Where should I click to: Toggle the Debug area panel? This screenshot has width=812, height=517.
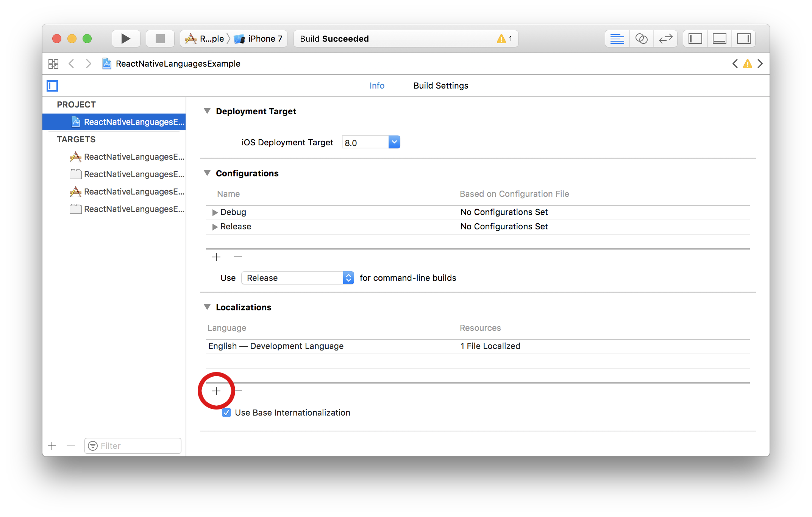tap(719, 39)
